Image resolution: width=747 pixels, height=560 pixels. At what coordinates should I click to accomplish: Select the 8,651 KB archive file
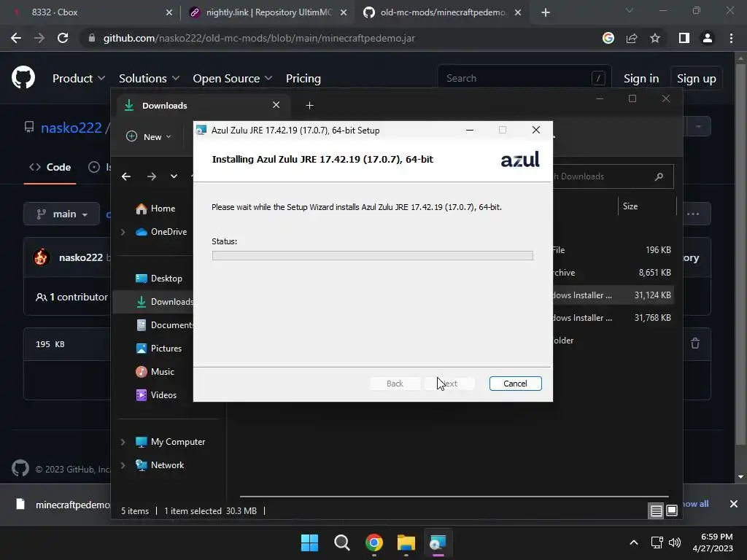tap(612, 273)
